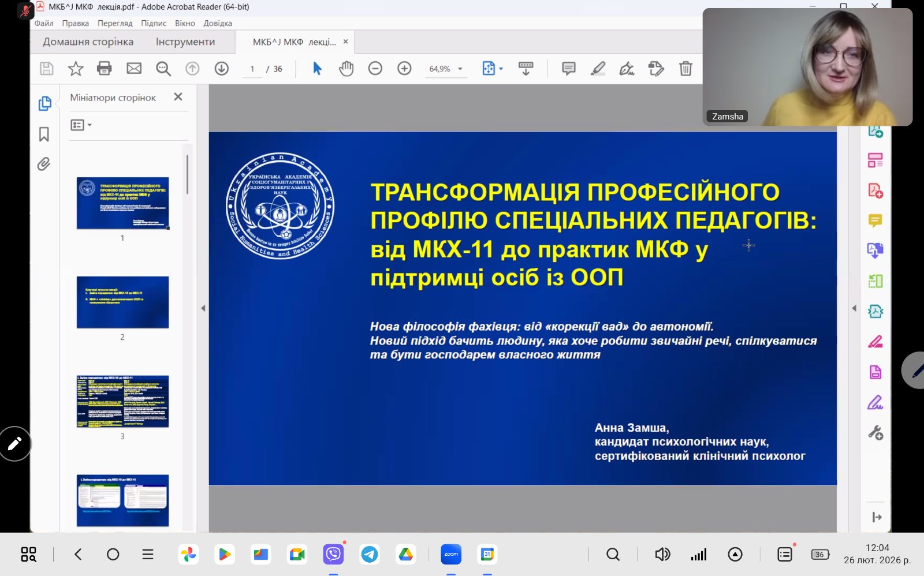Image resolution: width=924 pixels, height=576 pixels.
Task: Close the Мініатюри сторінок panel
Action: [178, 97]
